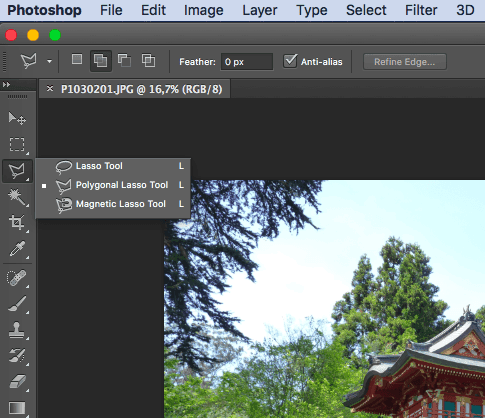Select the Spot Healing Brush tool

[x=17, y=278]
